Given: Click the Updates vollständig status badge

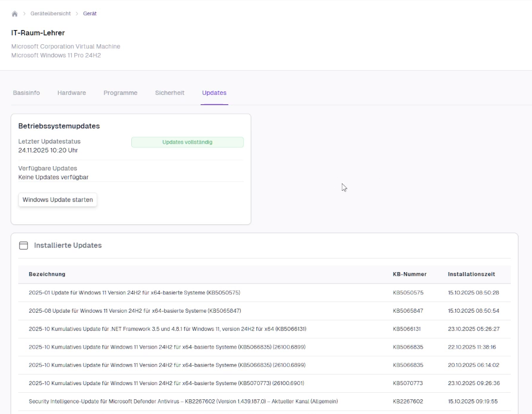Looking at the screenshot, I should point(187,142).
